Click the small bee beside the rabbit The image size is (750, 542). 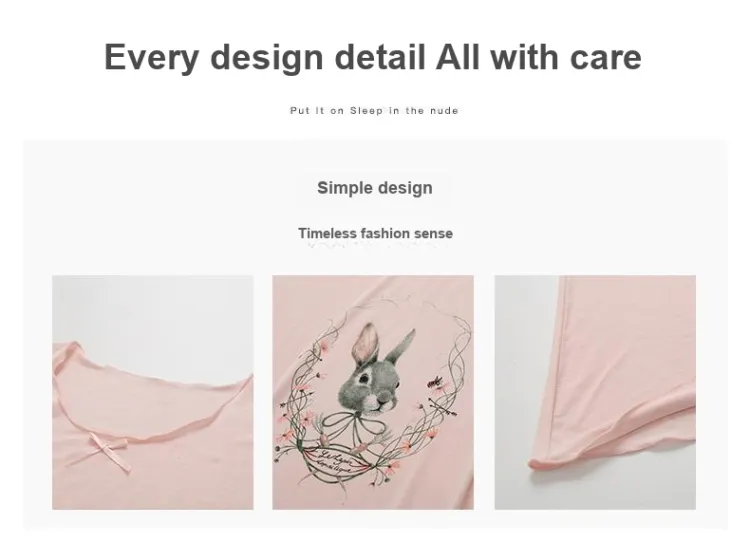click(435, 382)
